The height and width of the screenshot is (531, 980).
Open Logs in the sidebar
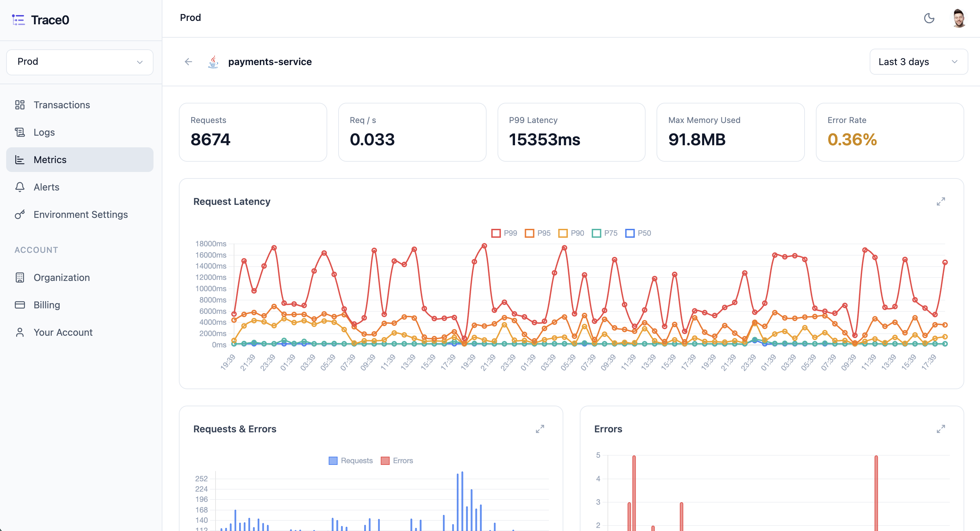[80, 132]
